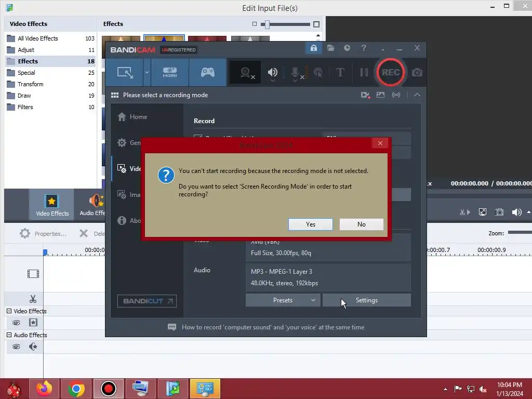The image size is (532, 399).
Task: Click the fullscreen preview icon
Action: click(482, 212)
